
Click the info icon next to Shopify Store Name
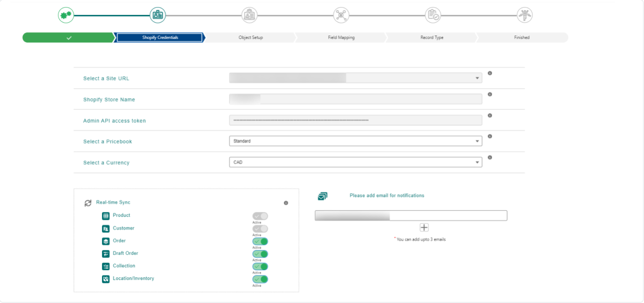point(490,94)
